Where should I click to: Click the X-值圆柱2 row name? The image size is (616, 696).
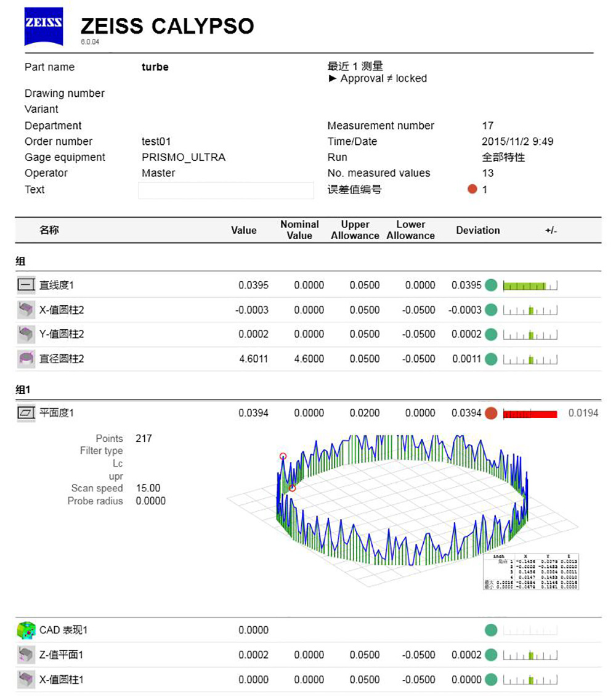tap(62, 310)
